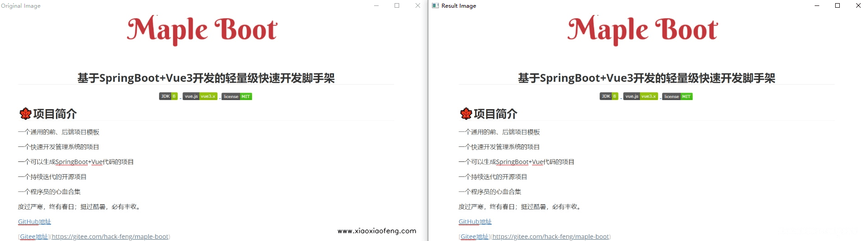Image resolution: width=868 pixels, height=241 pixels.
Task: Click the red maple leaf icon in Result Image
Action: tap(466, 114)
